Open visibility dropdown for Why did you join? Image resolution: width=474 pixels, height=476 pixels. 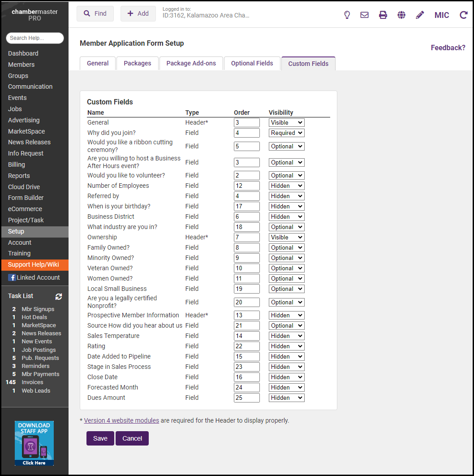coord(286,133)
